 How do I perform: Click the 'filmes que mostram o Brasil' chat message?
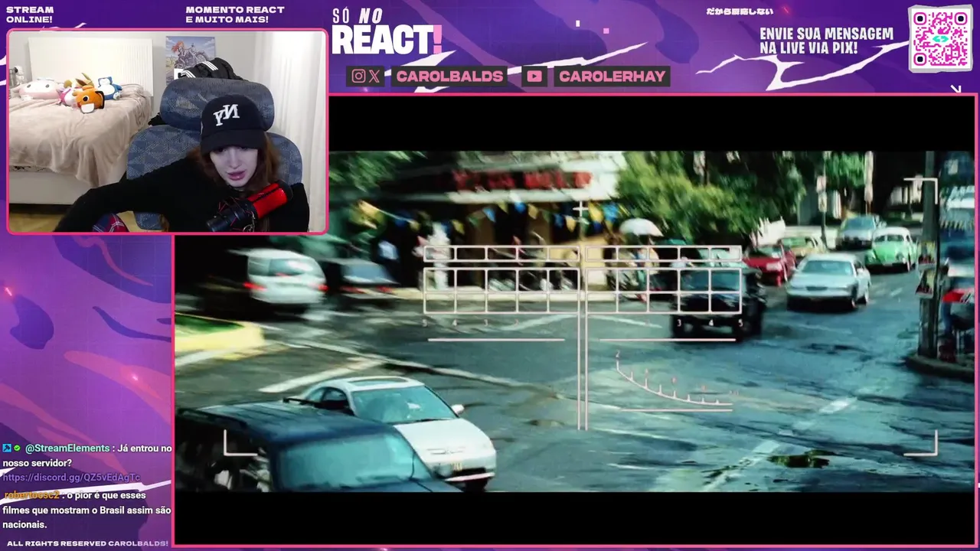point(87,510)
